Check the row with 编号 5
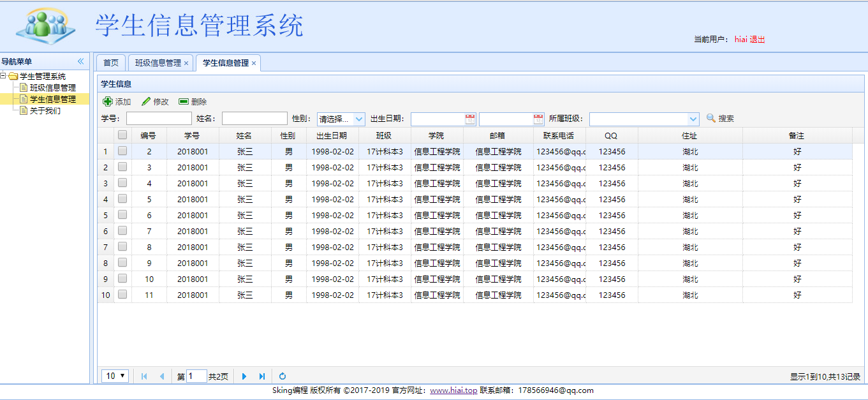 (122, 199)
